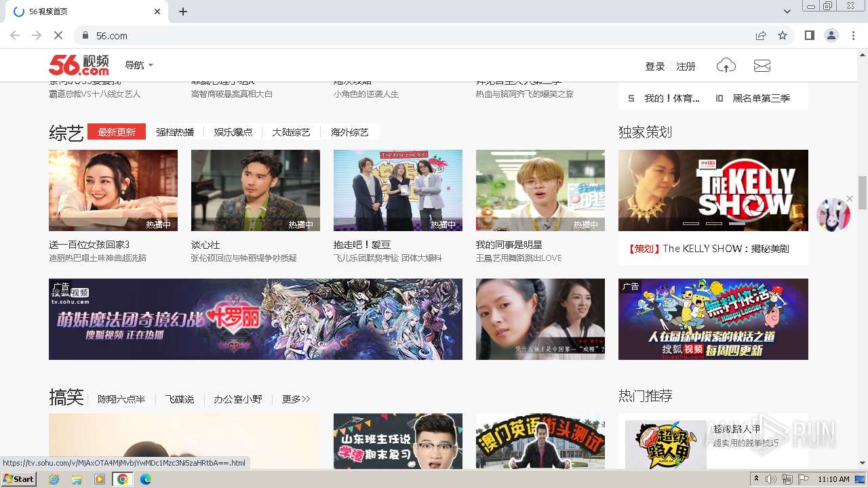Close the 56视频首页 tab
The image size is (868, 488).
157,12
